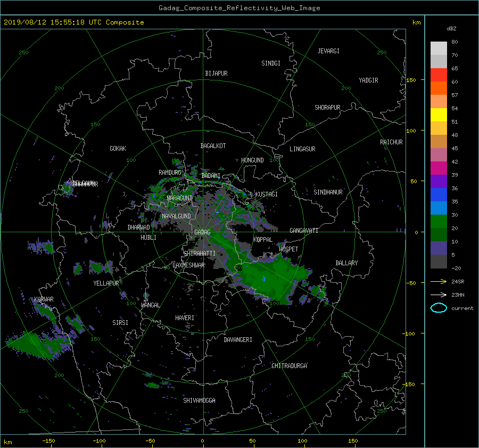Click the SINDGI city label
479x448 pixels.
(x=271, y=63)
